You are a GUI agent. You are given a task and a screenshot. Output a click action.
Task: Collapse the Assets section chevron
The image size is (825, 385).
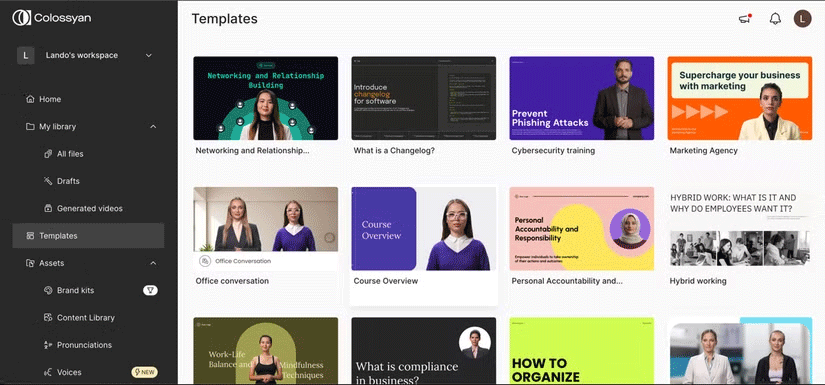[153, 263]
